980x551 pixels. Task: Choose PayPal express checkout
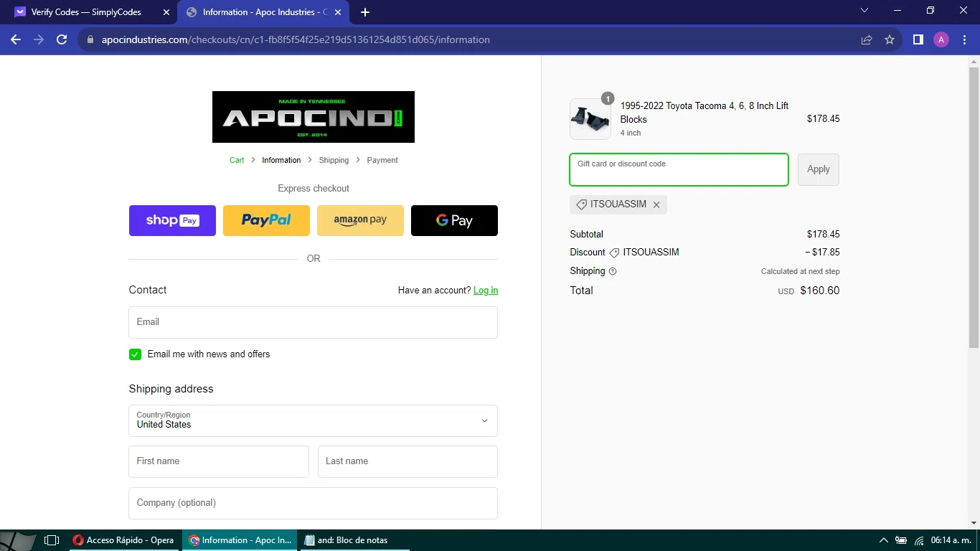266,220
